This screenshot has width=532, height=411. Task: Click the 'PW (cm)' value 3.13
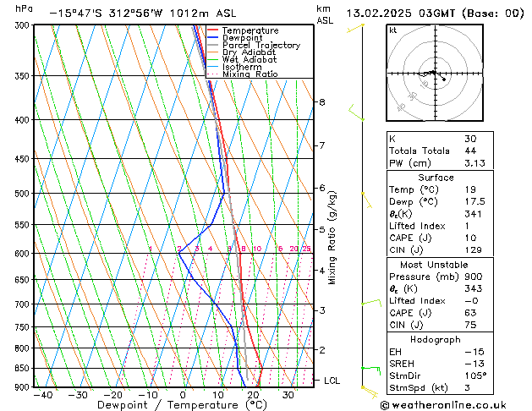point(474,163)
